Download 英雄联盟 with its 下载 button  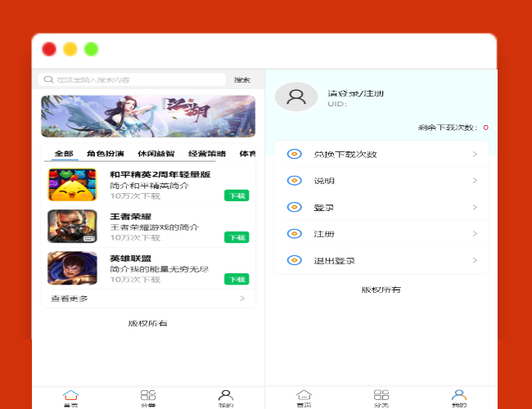pyautogui.click(x=237, y=280)
